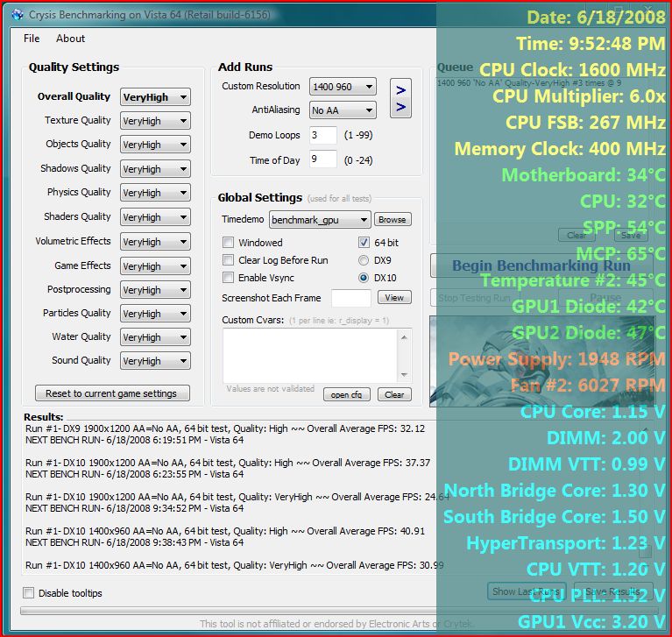Click the Crysis app icon in title bar

(18, 15)
